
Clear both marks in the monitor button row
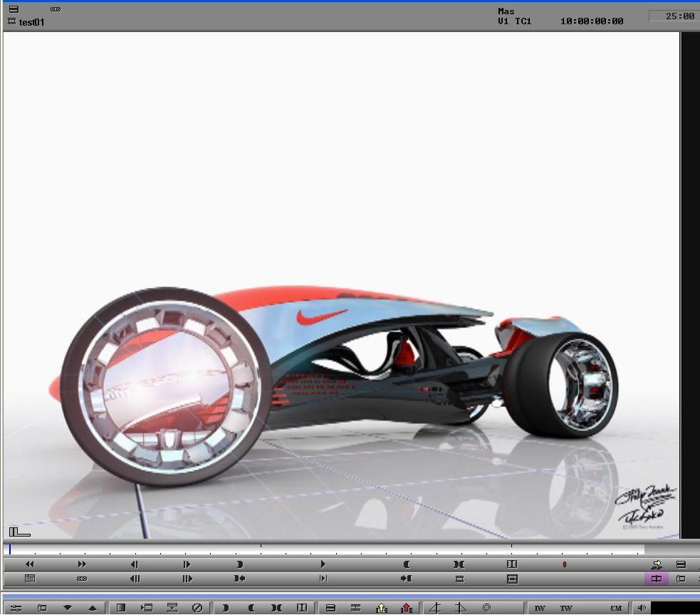coord(511,564)
